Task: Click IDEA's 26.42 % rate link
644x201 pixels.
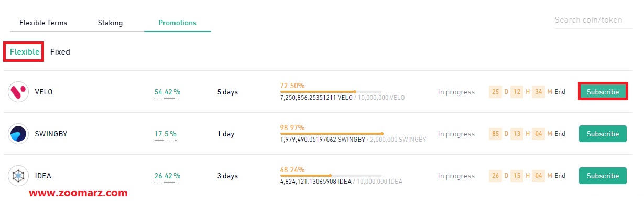Action: click(x=167, y=176)
